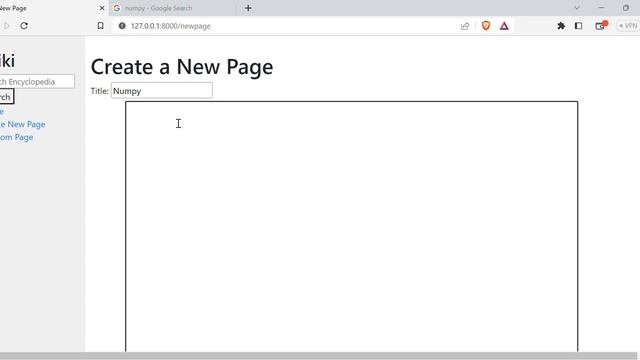Image resolution: width=640 pixels, height=360 pixels.
Task: Open the Brave wallet icon with the notification badge
Action: pos(600,26)
